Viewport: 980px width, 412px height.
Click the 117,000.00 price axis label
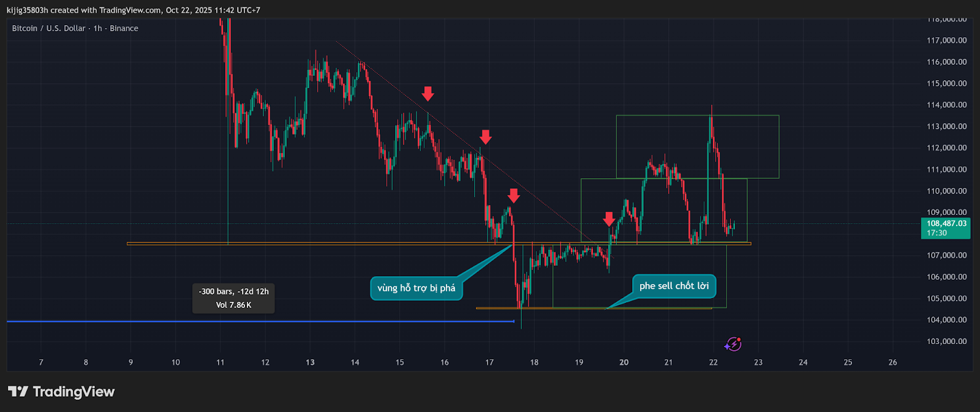click(946, 40)
